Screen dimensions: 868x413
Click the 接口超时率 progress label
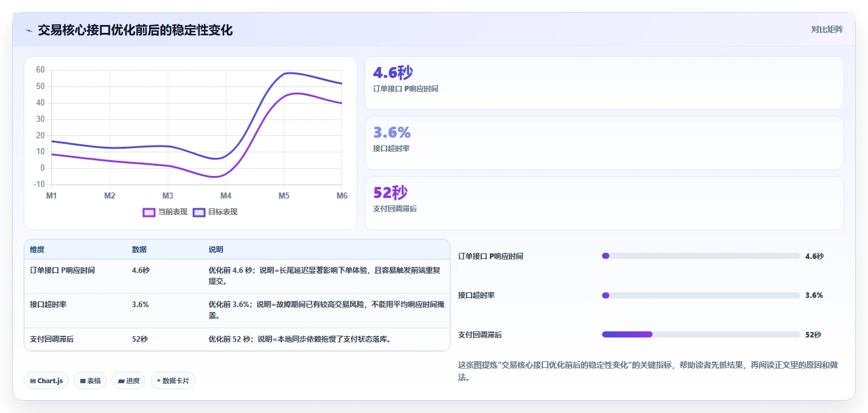(x=477, y=295)
